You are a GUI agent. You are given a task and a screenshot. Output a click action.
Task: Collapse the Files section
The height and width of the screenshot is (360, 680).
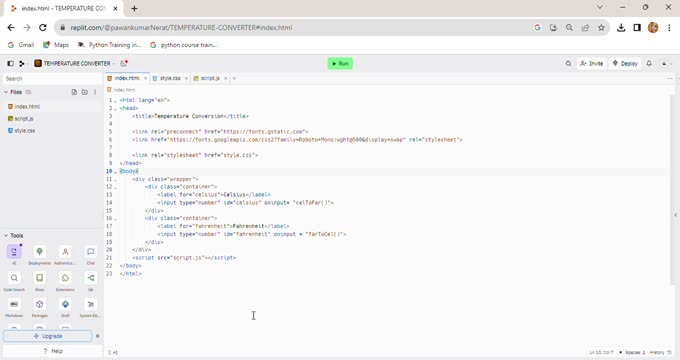coord(6,92)
